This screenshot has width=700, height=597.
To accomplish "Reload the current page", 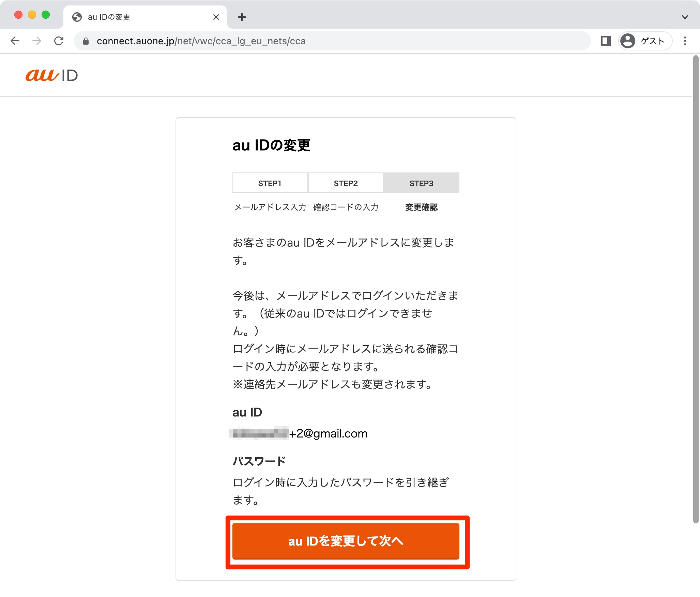I will pos(59,41).
